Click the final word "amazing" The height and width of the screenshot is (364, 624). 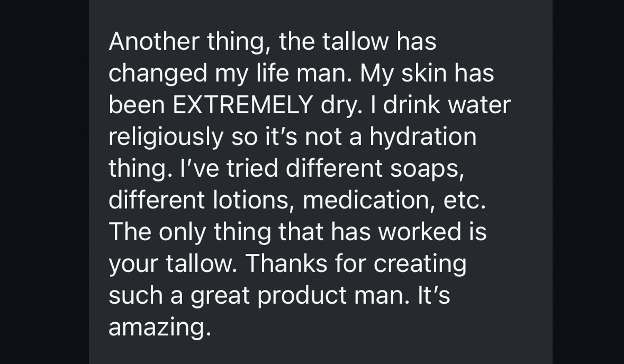160,327
